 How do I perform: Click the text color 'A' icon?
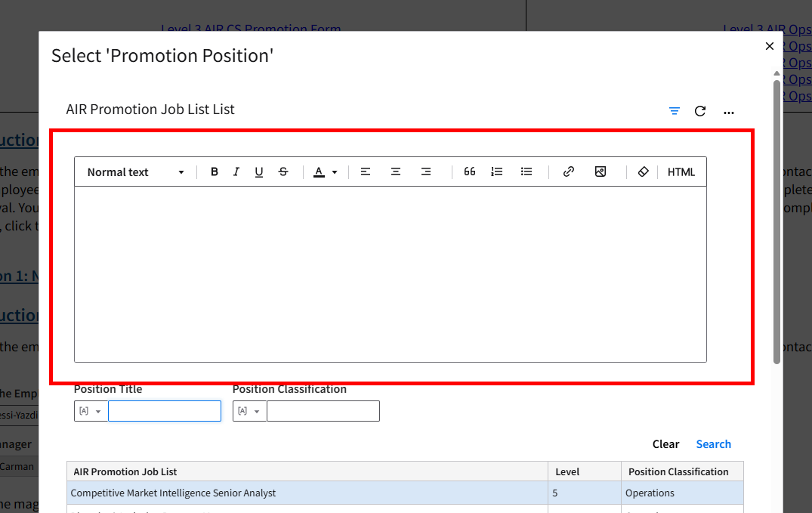(x=319, y=172)
